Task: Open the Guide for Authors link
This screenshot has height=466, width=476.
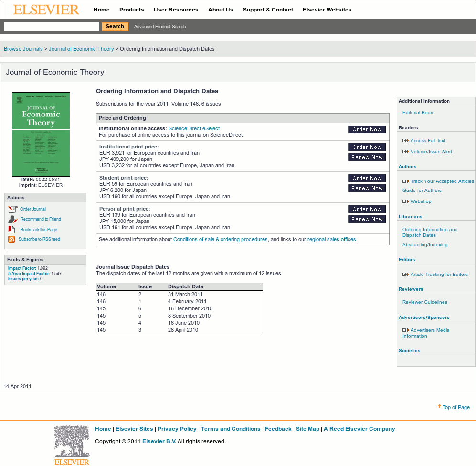Action: (422, 191)
